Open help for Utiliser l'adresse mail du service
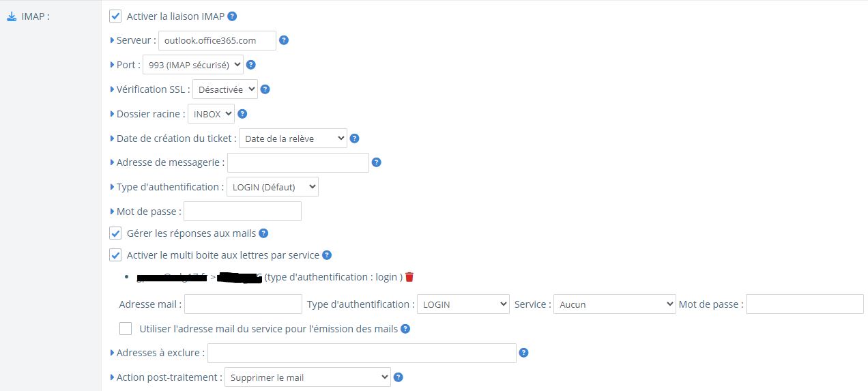Image resolution: width=868 pixels, height=391 pixels. click(405, 329)
